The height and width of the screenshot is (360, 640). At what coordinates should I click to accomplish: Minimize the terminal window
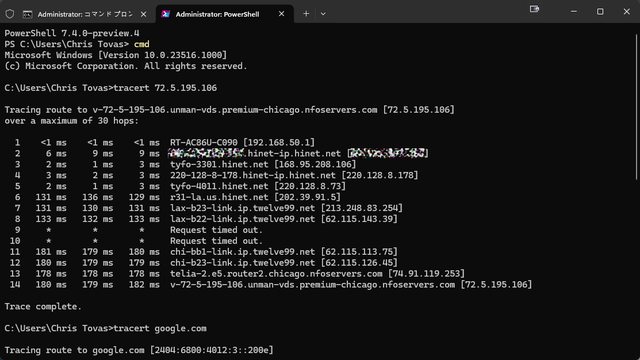click(574, 12)
